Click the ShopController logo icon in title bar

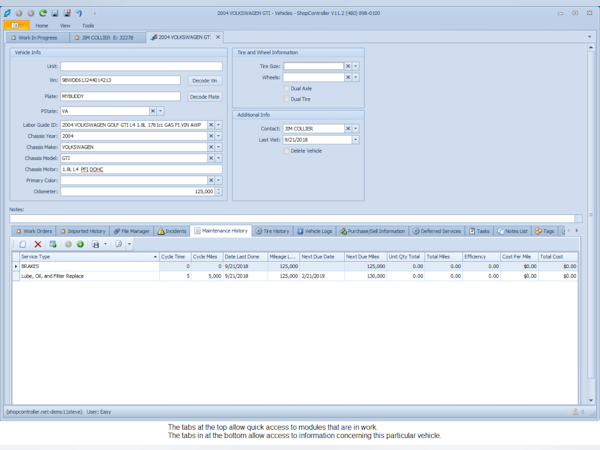point(7,13)
